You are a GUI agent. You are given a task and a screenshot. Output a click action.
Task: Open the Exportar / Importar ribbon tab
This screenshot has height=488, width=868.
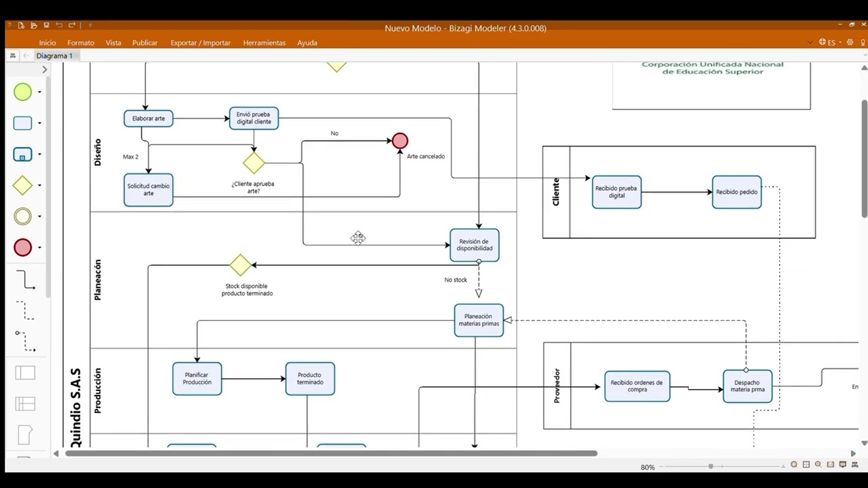pos(201,43)
